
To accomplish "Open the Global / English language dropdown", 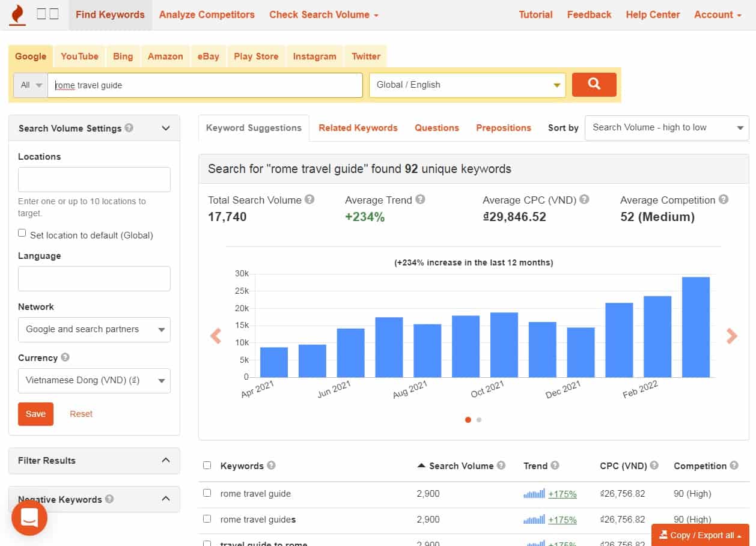I will (468, 85).
